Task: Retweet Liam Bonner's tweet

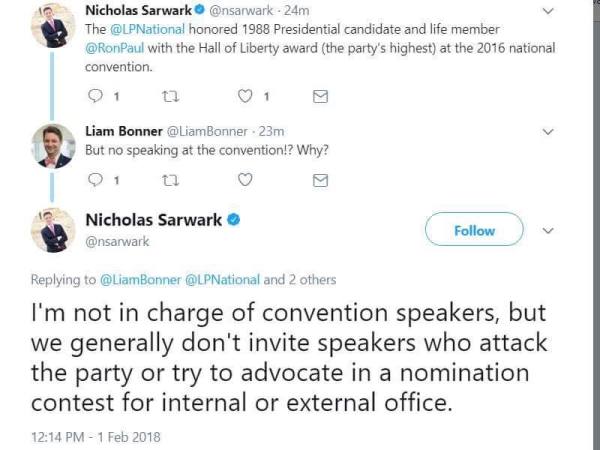Action: pos(170,180)
